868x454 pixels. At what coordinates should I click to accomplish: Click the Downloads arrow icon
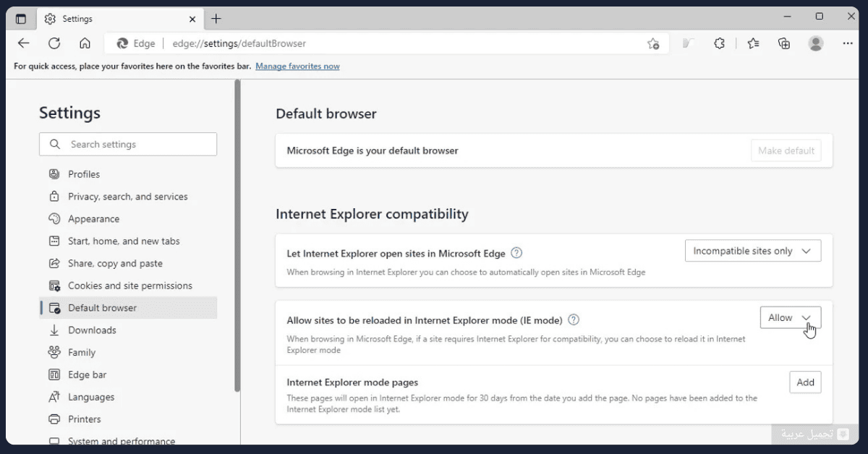[54, 330]
